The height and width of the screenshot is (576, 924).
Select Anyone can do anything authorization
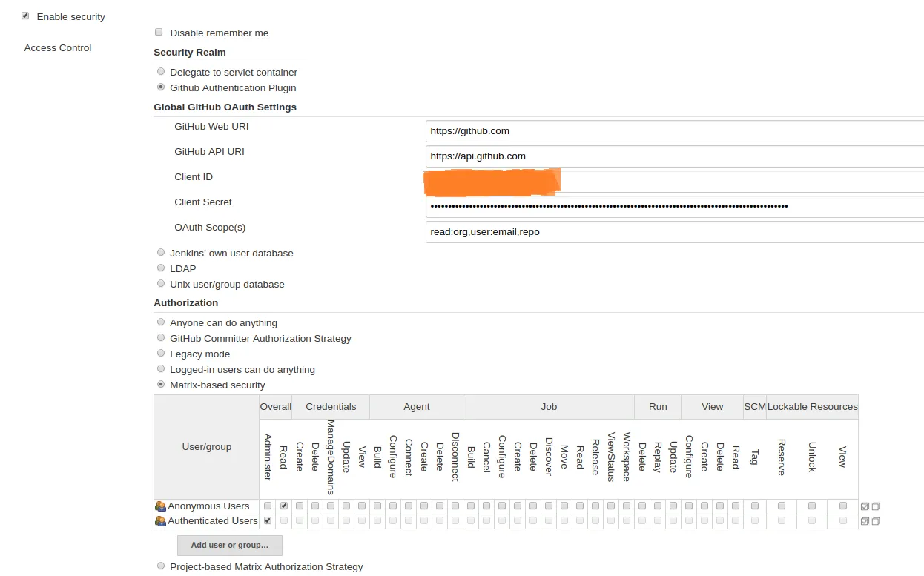tap(161, 322)
